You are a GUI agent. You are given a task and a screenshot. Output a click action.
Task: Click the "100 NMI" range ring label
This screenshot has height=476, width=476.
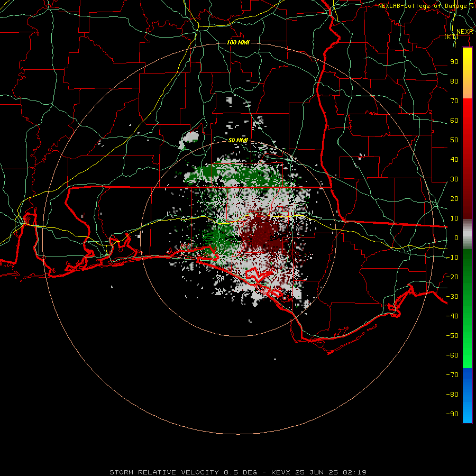[x=239, y=42]
